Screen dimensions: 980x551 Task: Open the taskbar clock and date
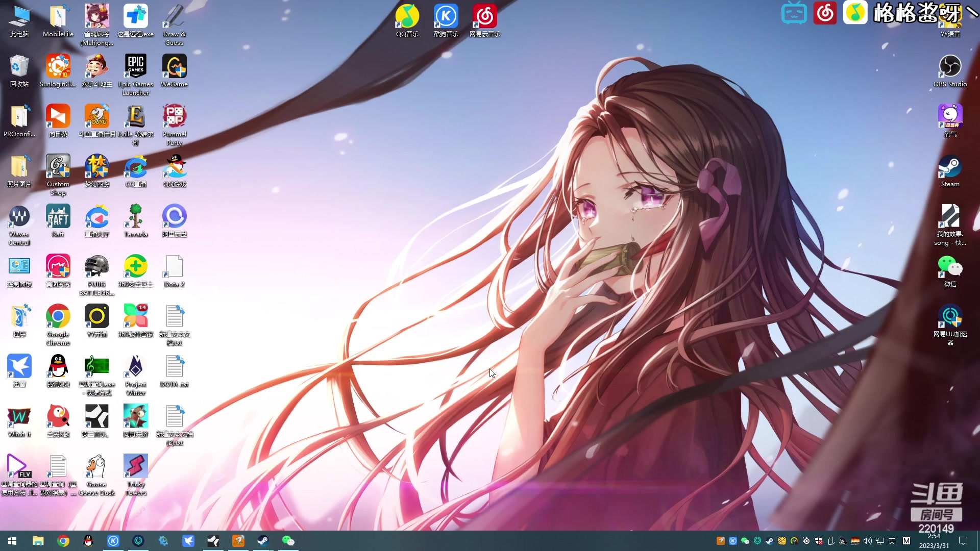point(934,541)
